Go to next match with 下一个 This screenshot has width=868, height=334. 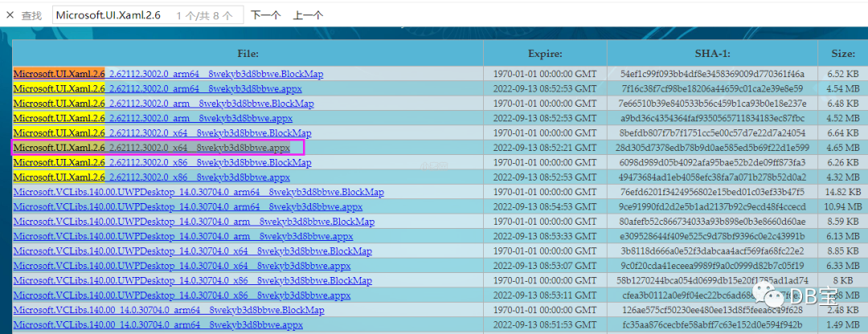click(266, 15)
